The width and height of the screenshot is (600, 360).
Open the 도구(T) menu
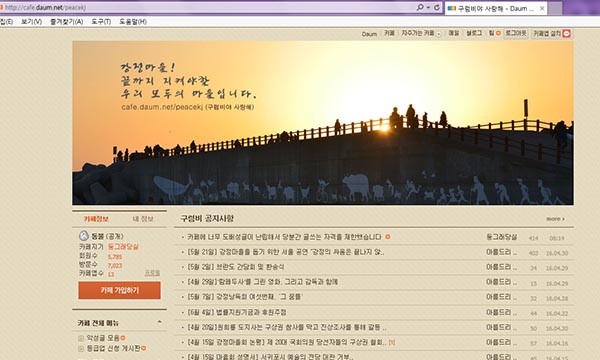(x=101, y=22)
